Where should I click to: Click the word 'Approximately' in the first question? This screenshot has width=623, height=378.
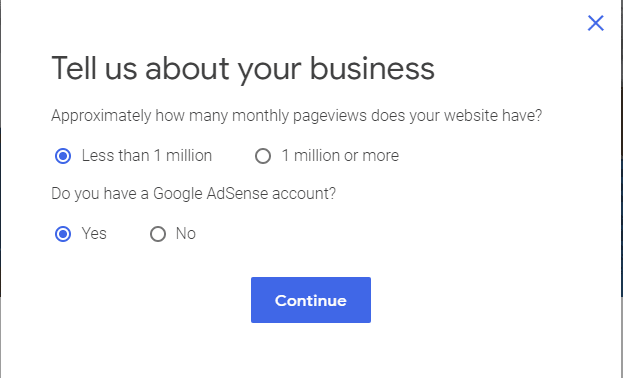(x=101, y=116)
